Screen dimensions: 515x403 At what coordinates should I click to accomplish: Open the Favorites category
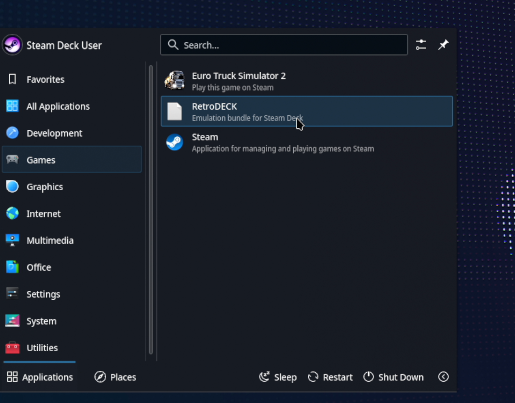(x=72, y=79)
